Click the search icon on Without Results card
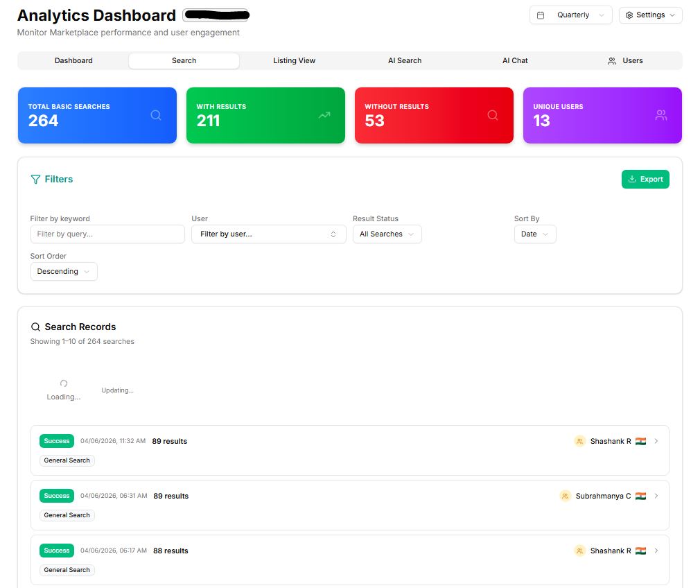 [x=493, y=115]
